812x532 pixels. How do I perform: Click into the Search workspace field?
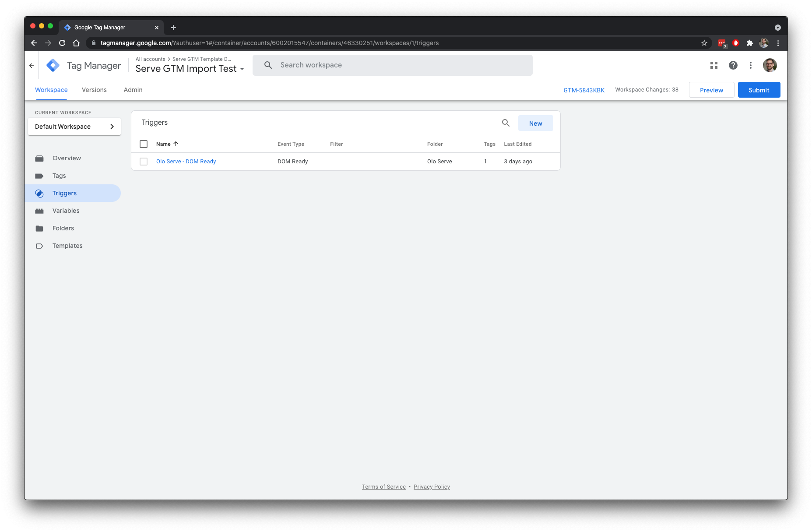(393, 65)
